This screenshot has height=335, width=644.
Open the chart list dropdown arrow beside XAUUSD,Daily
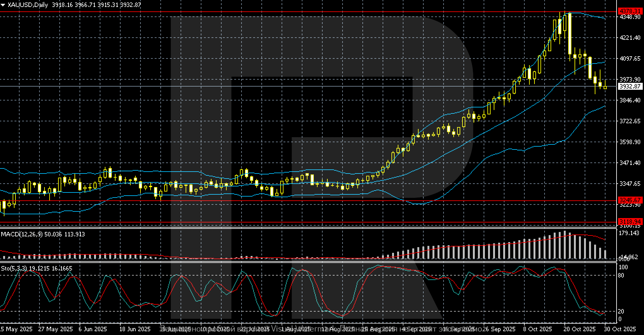pyautogui.click(x=3, y=5)
